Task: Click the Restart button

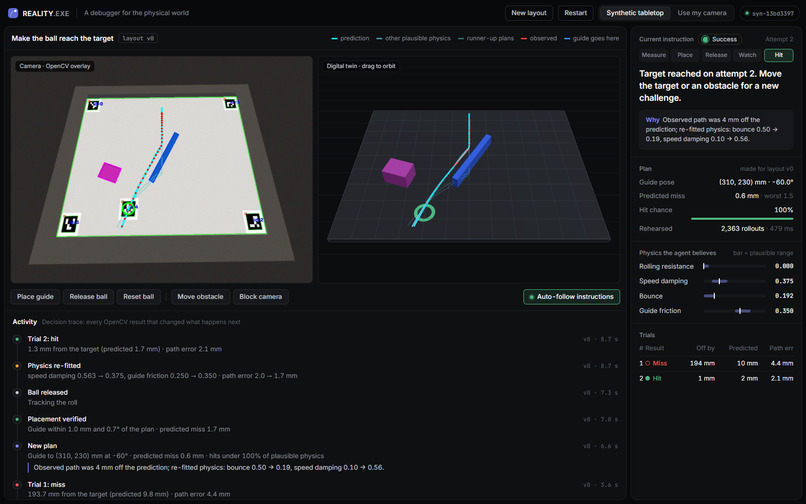Action: coord(575,13)
